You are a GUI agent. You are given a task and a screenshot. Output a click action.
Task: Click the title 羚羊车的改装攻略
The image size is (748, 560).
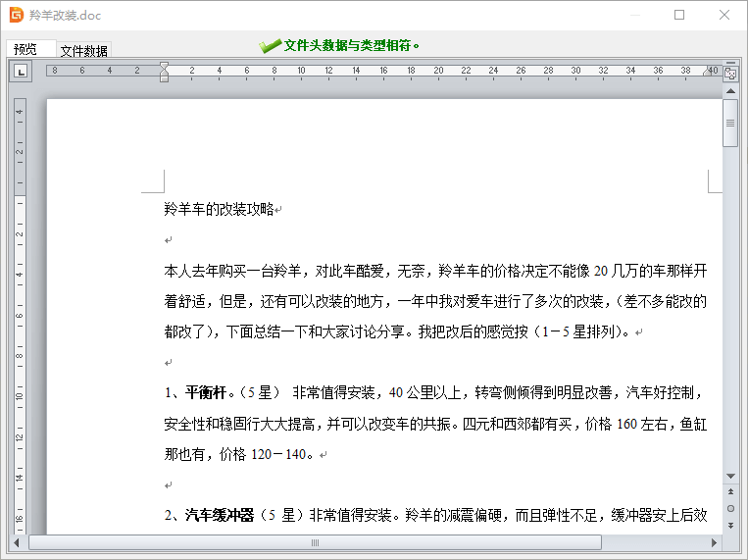(x=219, y=209)
